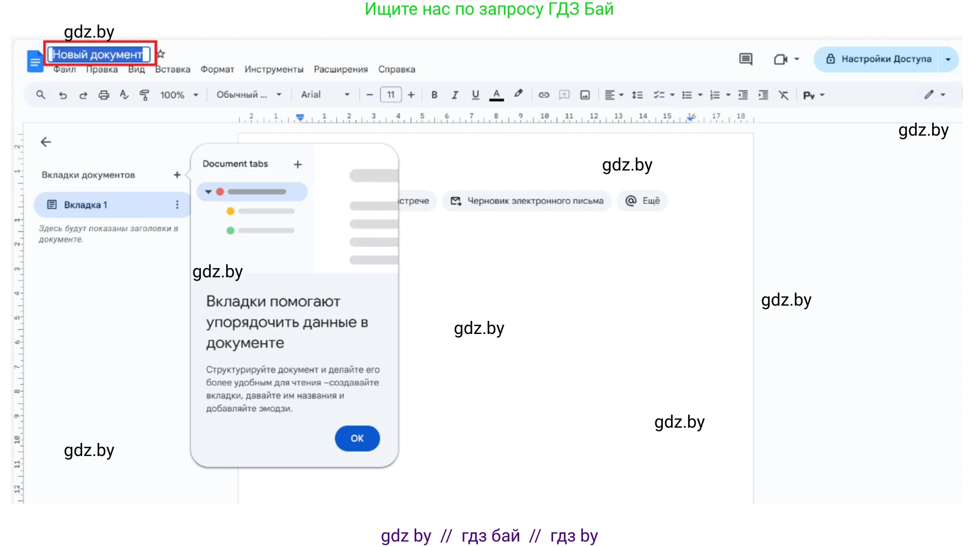
Task: Star the document with the star icon
Action: pyautogui.click(x=161, y=54)
